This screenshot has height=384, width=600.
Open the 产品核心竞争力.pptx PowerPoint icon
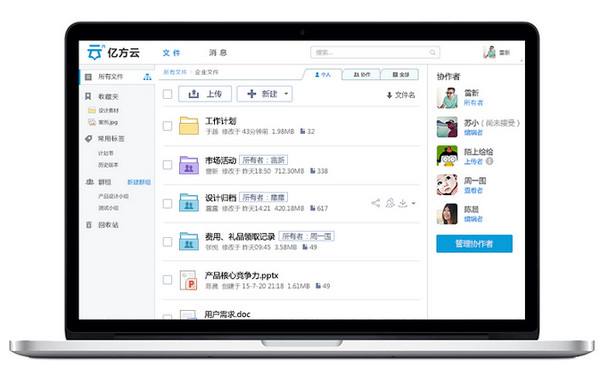[x=189, y=280]
